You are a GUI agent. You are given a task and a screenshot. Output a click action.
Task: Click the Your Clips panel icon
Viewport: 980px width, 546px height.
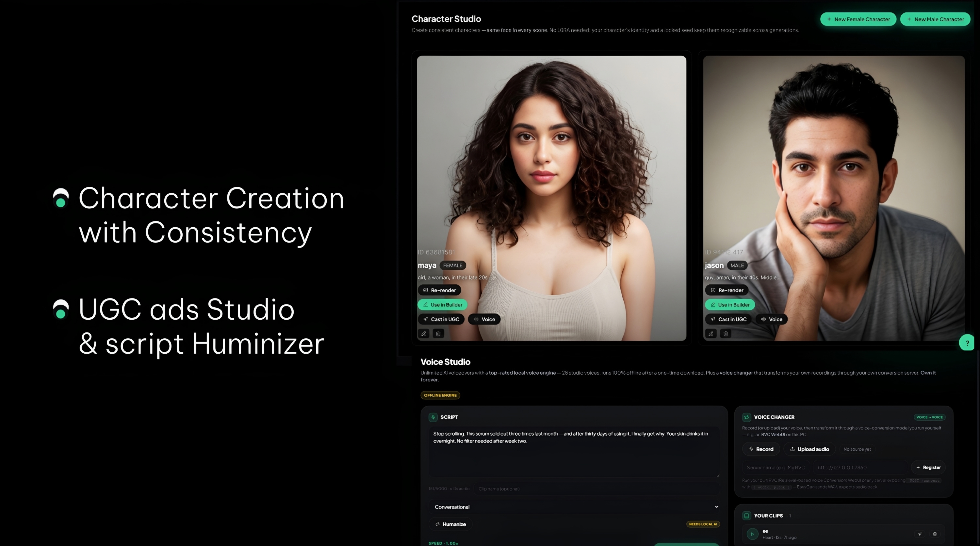click(x=746, y=516)
